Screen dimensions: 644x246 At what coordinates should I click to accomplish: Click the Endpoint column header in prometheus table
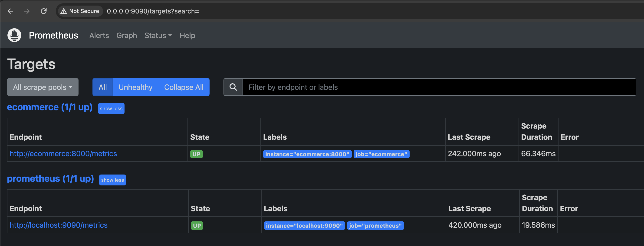click(x=26, y=209)
